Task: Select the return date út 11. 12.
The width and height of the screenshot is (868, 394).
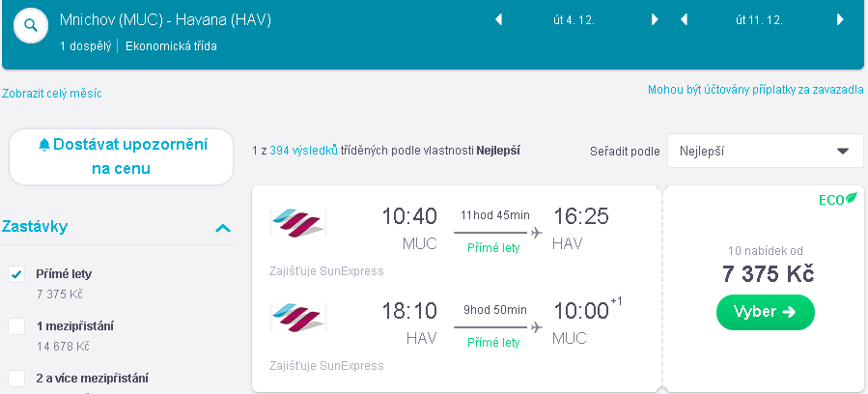Action: click(759, 20)
